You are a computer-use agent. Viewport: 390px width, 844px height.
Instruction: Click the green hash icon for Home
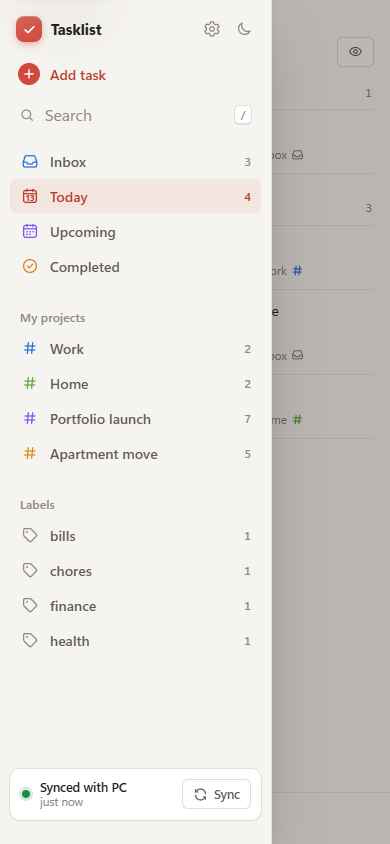pos(30,383)
